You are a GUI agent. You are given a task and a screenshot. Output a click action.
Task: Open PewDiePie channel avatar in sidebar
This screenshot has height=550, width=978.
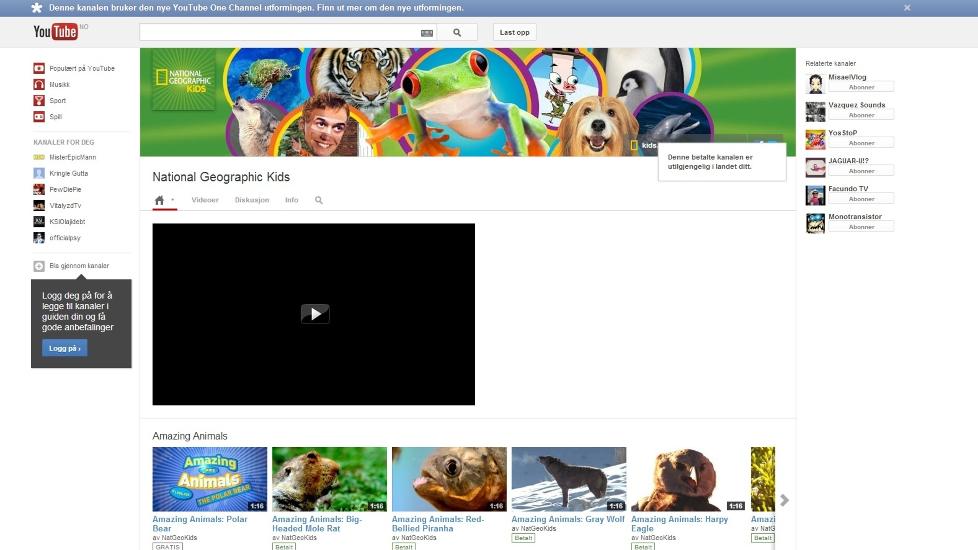pyautogui.click(x=39, y=190)
